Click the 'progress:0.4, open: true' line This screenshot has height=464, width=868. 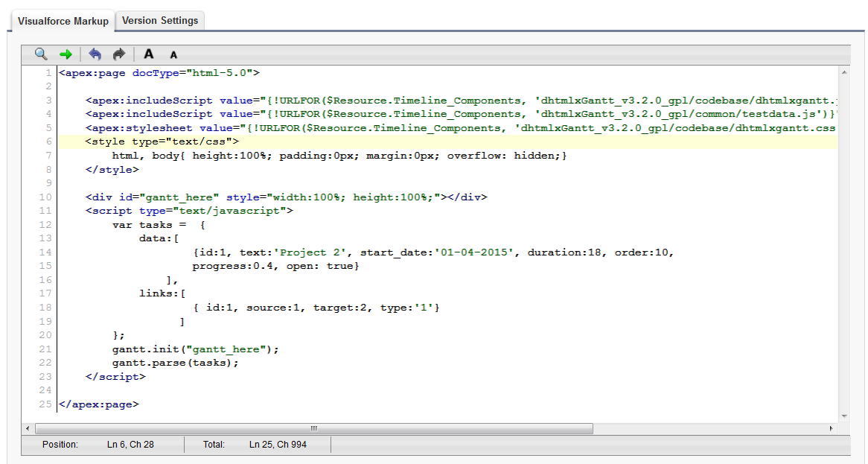pos(275,267)
